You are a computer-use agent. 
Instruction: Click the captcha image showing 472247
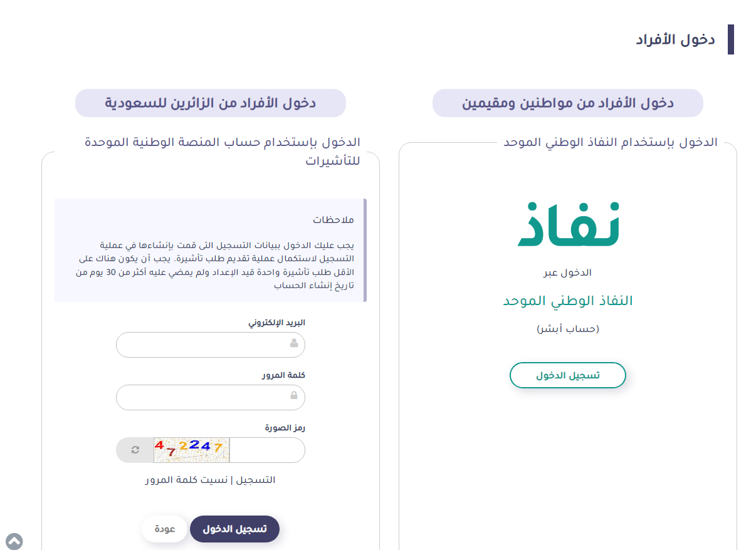tap(191, 450)
